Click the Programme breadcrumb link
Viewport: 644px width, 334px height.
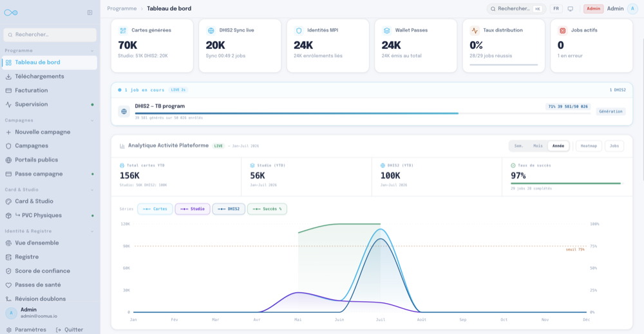[x=122, y=8]
